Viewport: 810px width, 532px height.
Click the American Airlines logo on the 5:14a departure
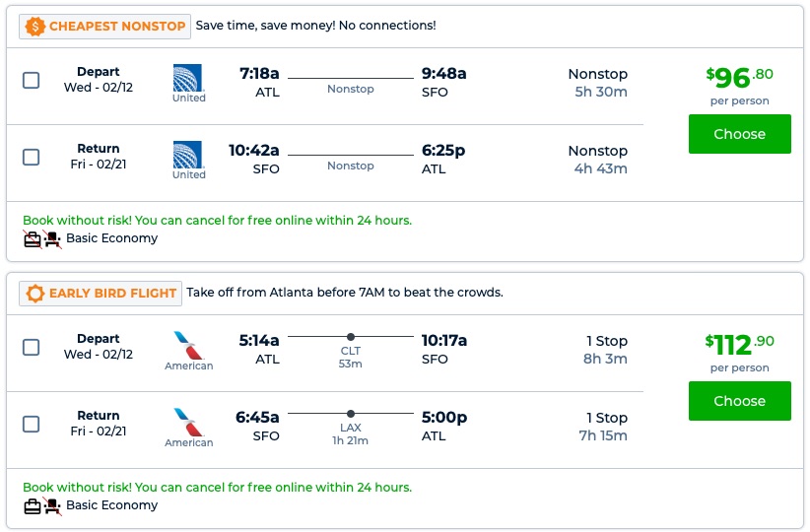coord(188,345)
